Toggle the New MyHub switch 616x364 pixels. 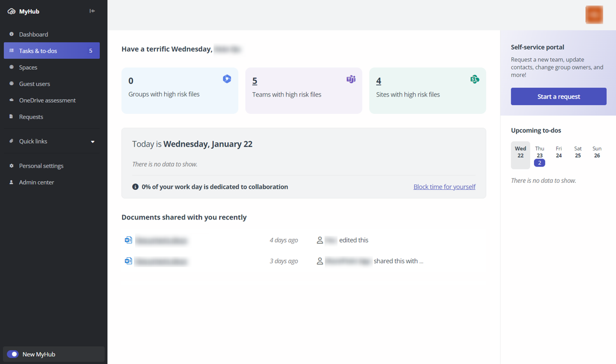click(x=13, y=354)
